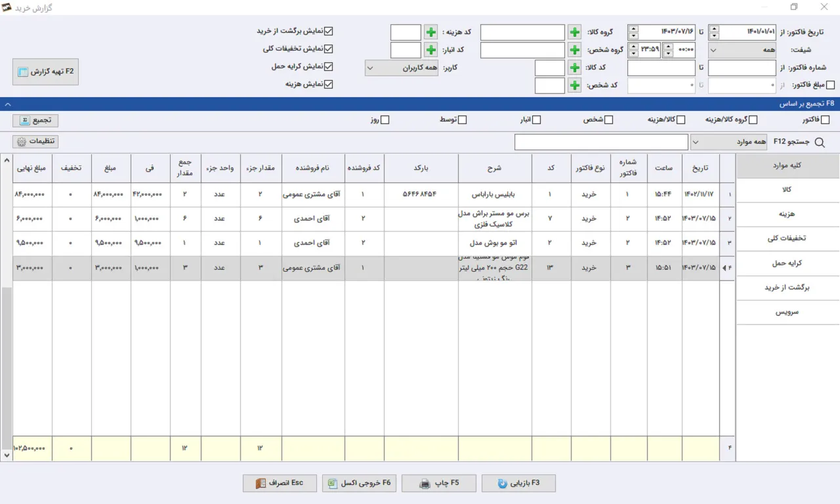Screen dimensions: 840x504
Task: Tick the گروه کالا/هزینه aggregation box
Action: point(753,119)
